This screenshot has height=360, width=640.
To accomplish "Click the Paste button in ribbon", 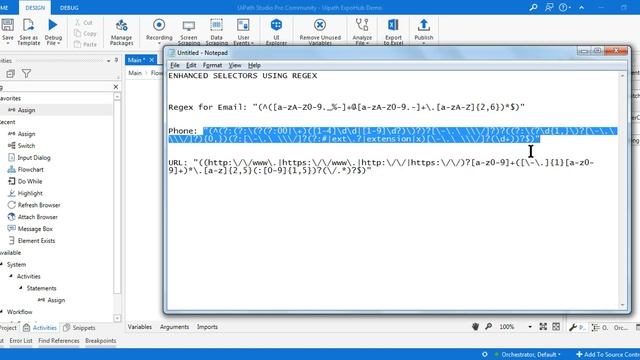I will pos(85,44).
